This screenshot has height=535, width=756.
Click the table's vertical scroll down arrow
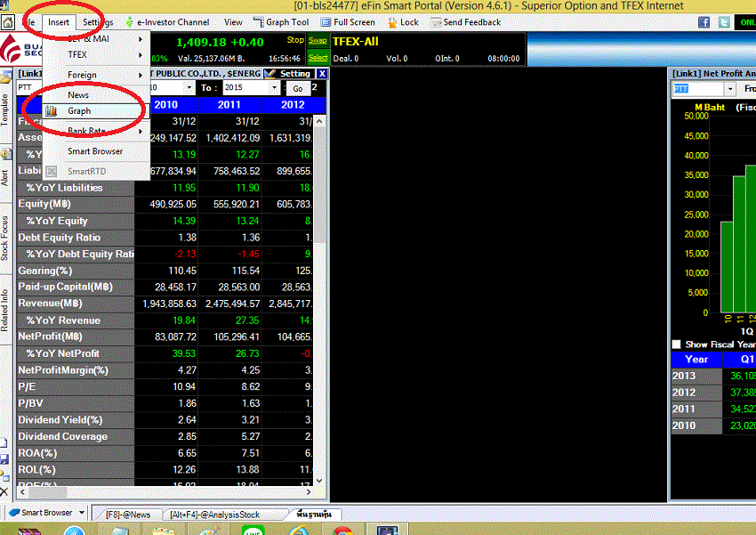pos(318,481)
